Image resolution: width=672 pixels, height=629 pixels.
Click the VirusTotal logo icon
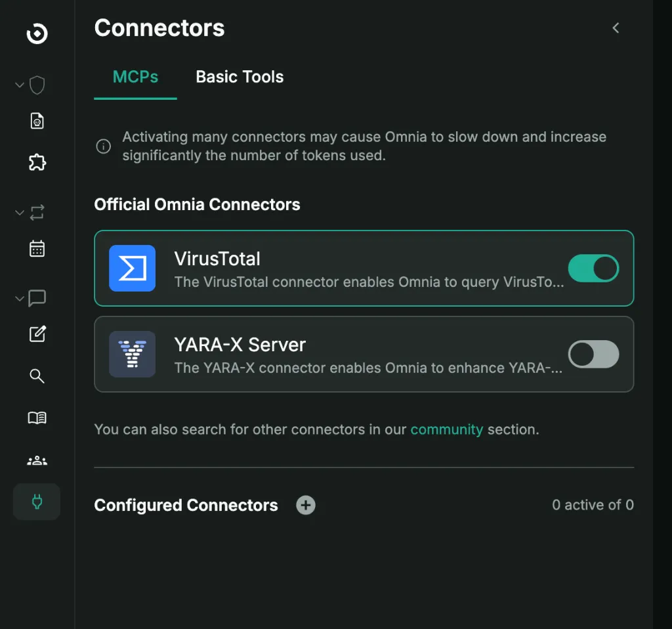pos(132,269)
